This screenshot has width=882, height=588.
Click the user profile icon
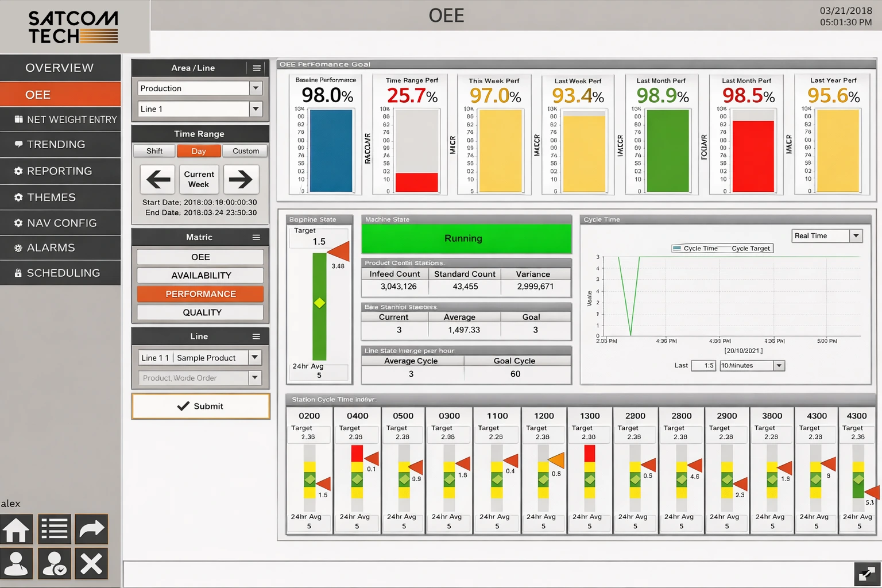click(x=17, y=563)
